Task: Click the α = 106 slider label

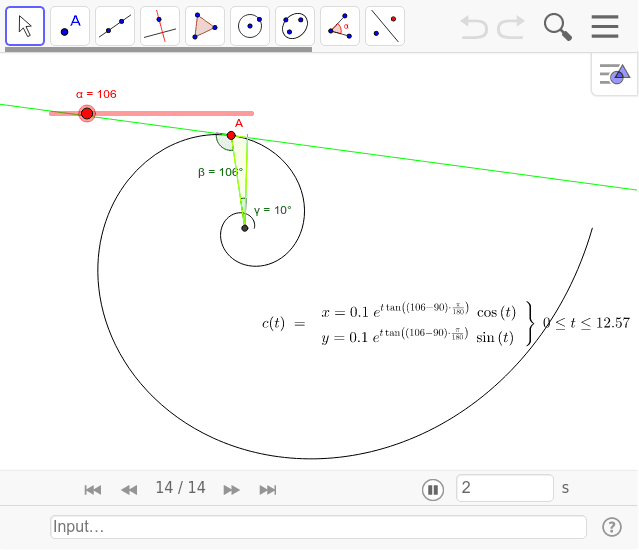Action: coord(96,94)
